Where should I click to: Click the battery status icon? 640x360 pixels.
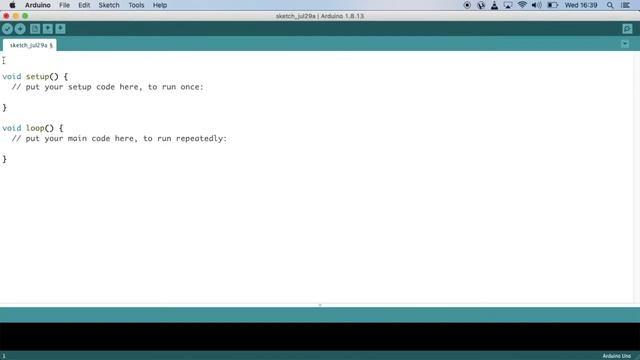point(552,5)
